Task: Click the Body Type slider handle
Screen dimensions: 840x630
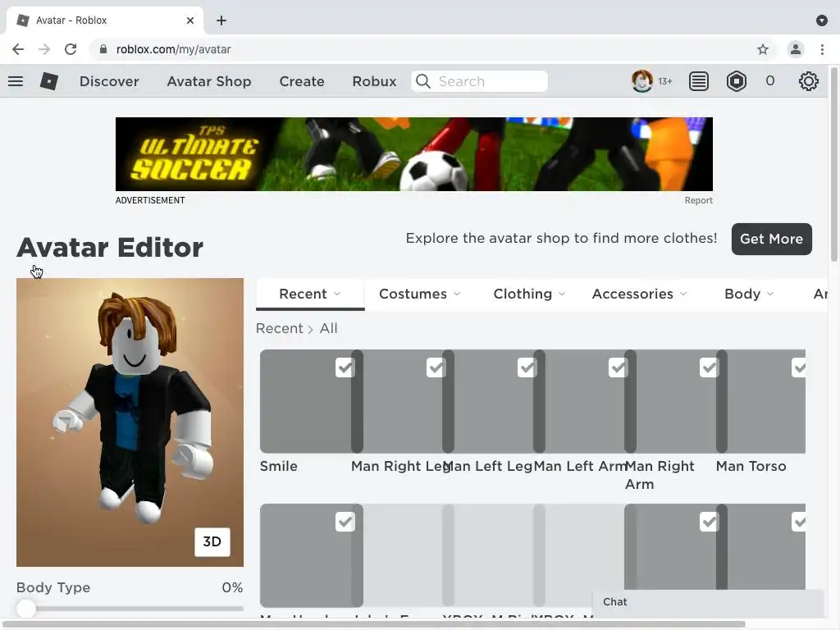Action: coord(25,609)
